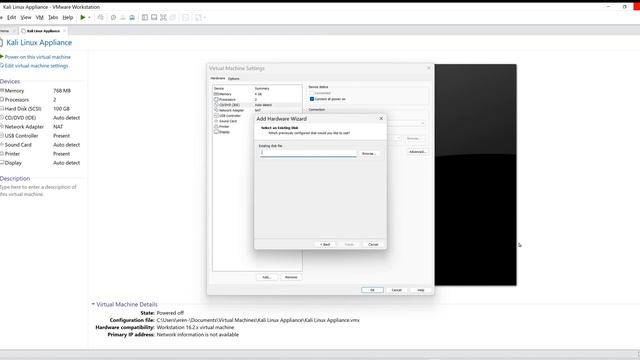Viewport: 640px width, 360px height.
Task: Select Network Adapter in main Devices list
Action: 41,127
